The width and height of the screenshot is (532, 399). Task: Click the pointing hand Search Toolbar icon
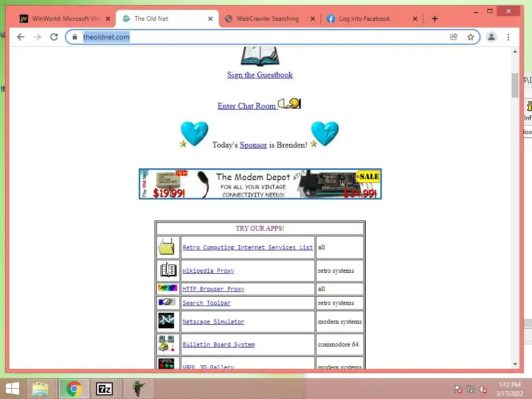click(x=167, y=302)
